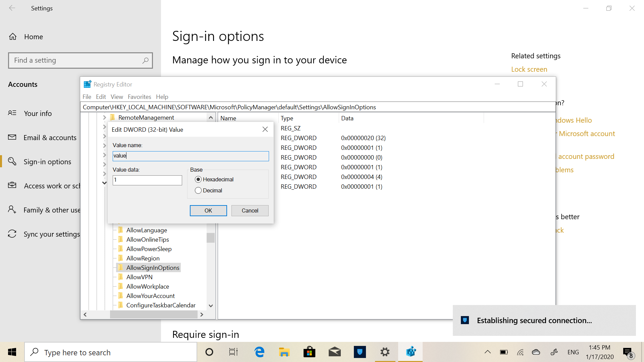
Task: Change the ENG input language indicator
Action: [x=573, y=352]
